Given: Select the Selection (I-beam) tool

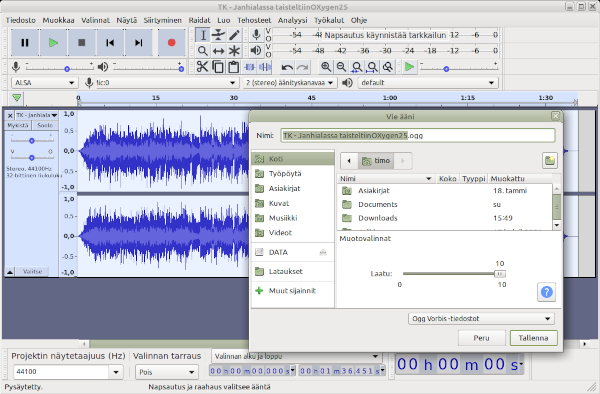Looking at the screenshot, I should click(x=203, y=35).
